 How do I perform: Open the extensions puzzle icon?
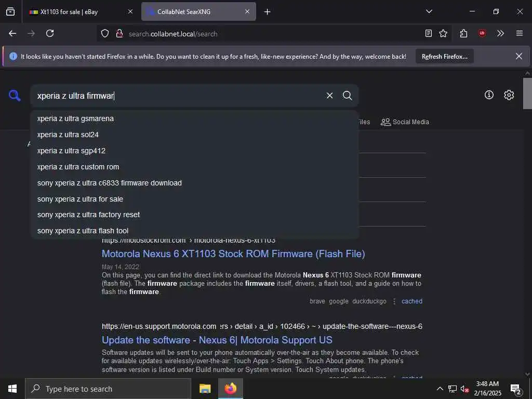(464, 33)
